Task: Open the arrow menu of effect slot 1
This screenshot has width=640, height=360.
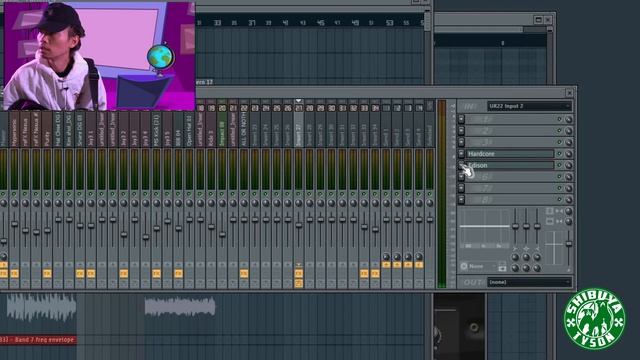Action: click(x=461, y=119)
